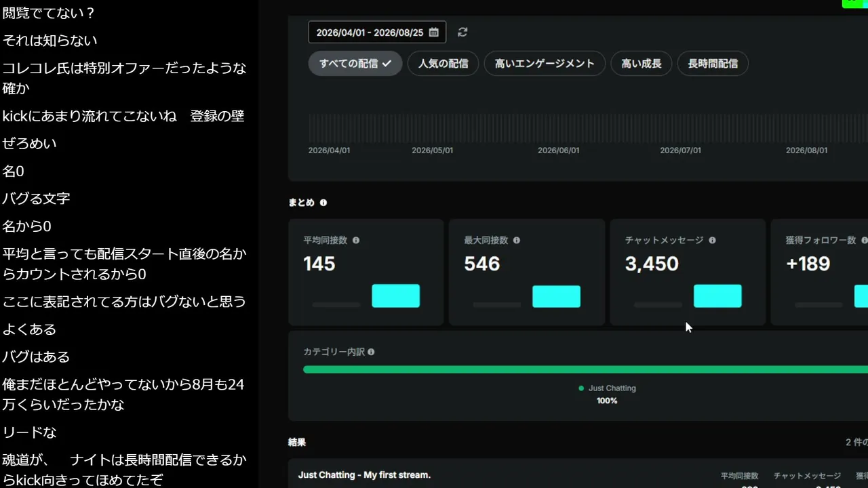
Task: Click the 145 average viewers value
Action: (x=319, y=264)
